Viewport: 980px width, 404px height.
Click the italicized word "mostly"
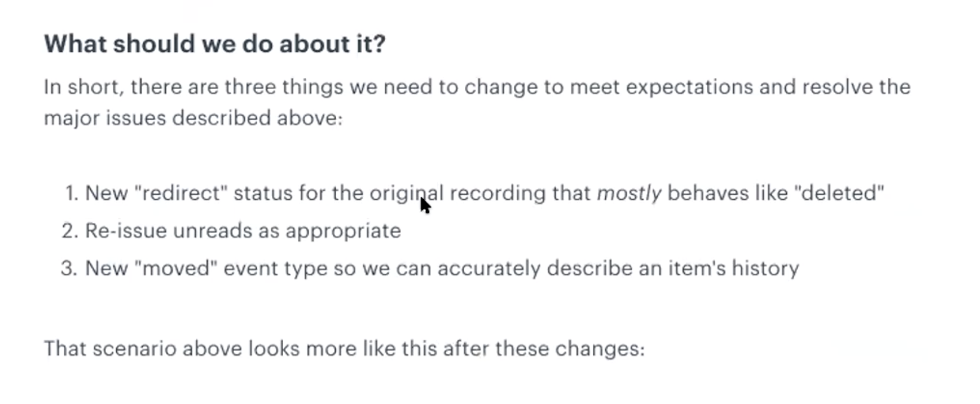point(629,194)
